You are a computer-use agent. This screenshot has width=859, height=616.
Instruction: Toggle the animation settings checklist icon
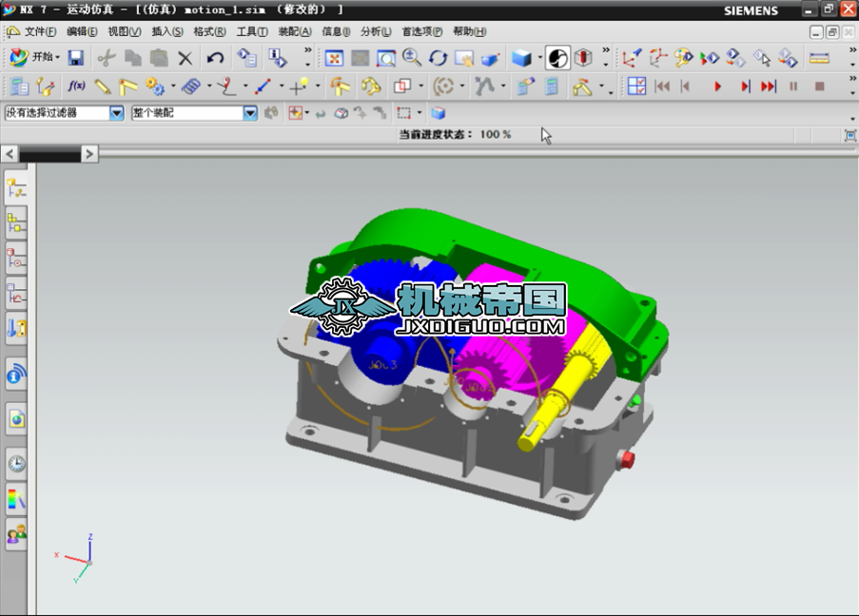[636, 87]
